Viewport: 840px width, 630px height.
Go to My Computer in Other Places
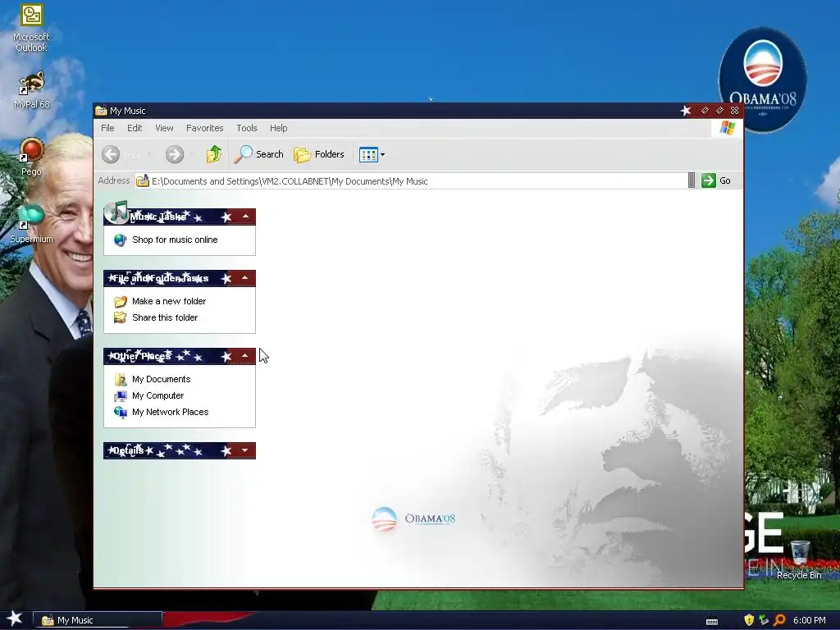point(158,396)
